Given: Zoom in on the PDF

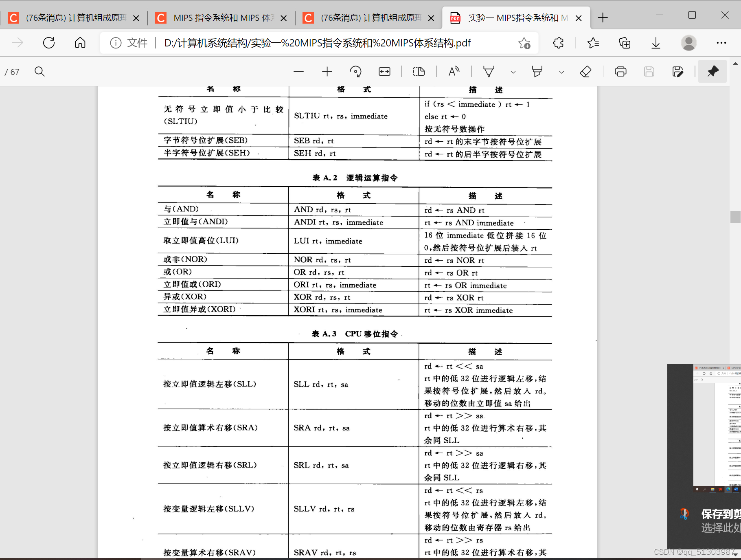Looking at the screenshot, I should [327, 72].
